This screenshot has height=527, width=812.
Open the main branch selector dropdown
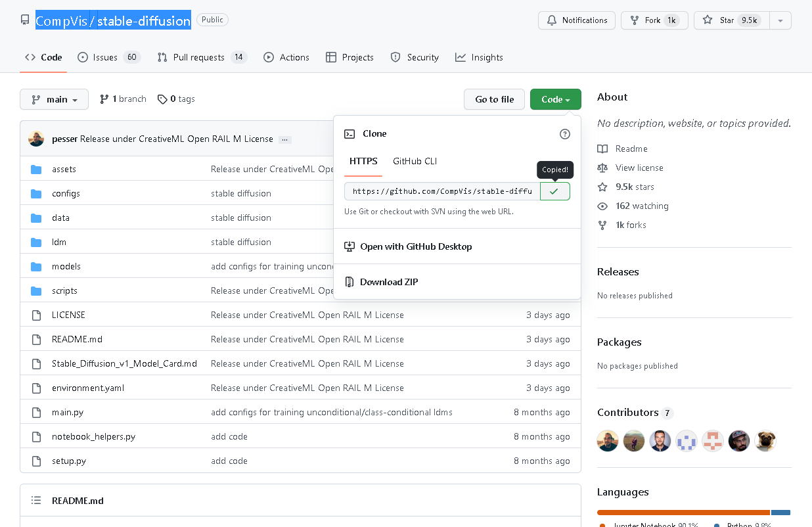(x=54, y=99)
